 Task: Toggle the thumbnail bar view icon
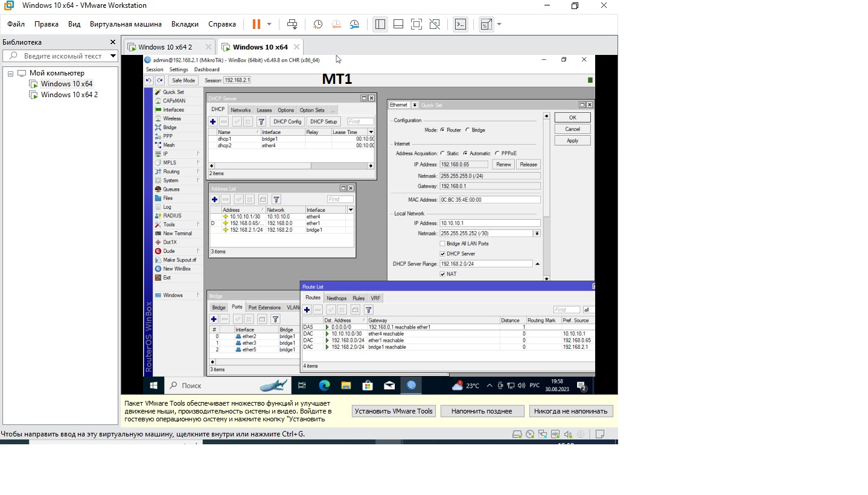tap(398, 24)
